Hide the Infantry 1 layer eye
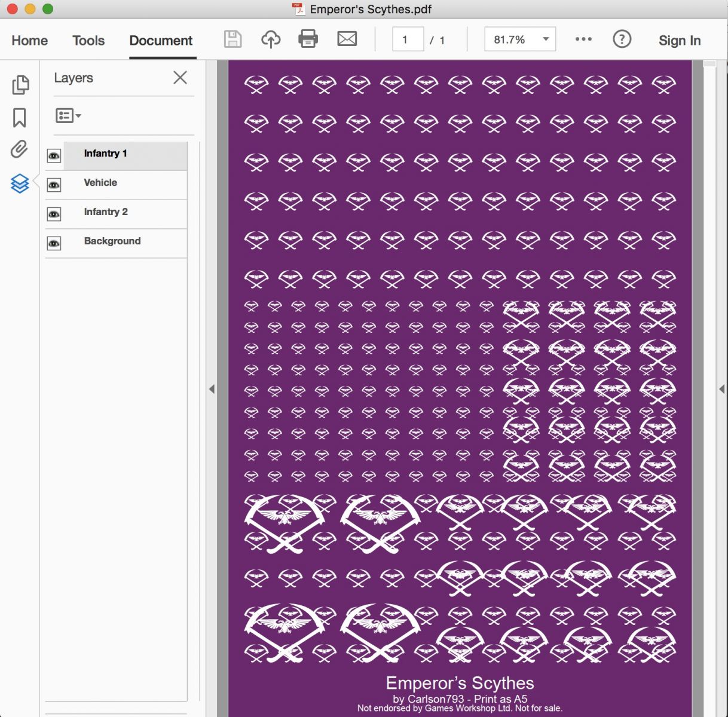728x717 pixels. pos(54,157)
